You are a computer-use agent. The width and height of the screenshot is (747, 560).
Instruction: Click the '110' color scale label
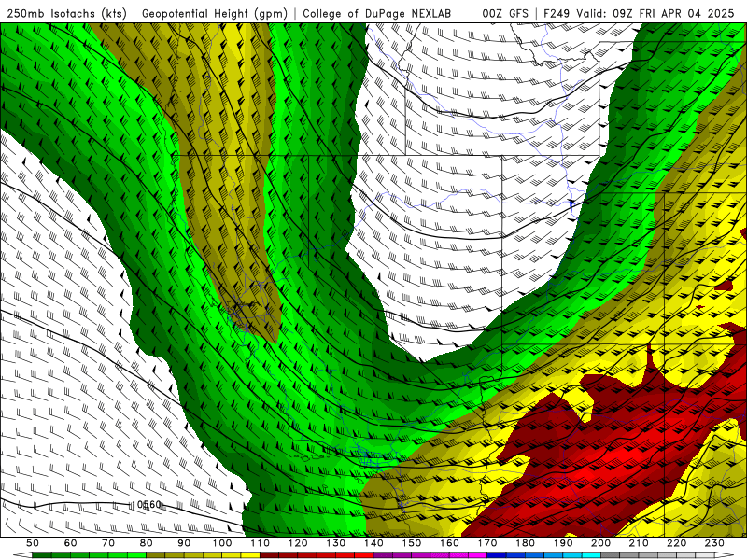pyautogui.click(x=261, y=543)
